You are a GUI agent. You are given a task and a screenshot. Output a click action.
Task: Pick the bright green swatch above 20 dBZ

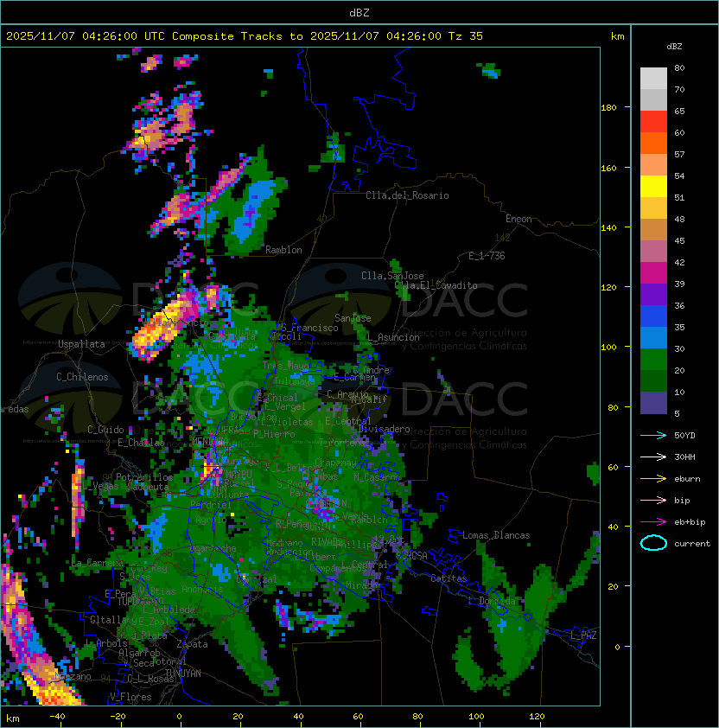point(653,360)
